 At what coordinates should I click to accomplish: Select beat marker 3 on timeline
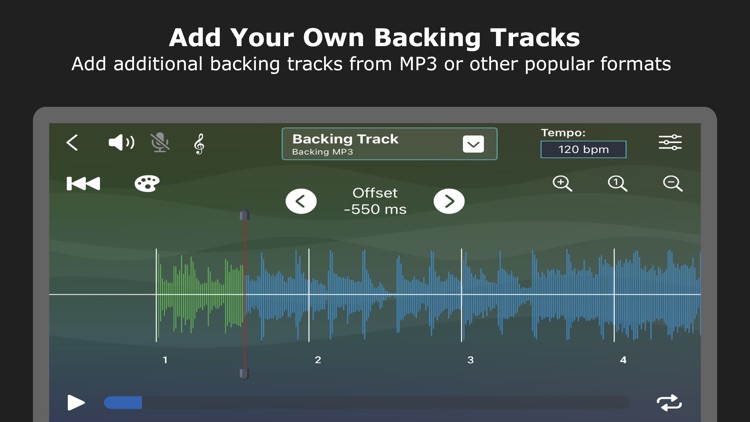470,360
